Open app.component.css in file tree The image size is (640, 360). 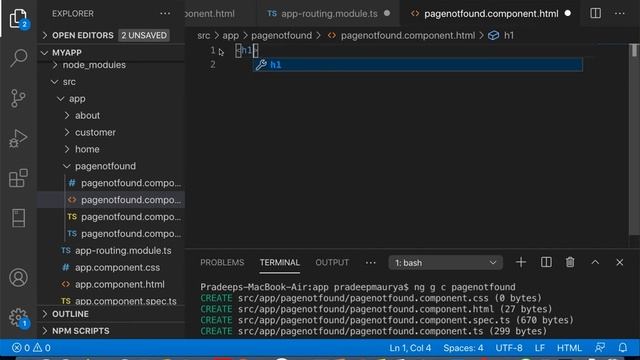(111, 268)
